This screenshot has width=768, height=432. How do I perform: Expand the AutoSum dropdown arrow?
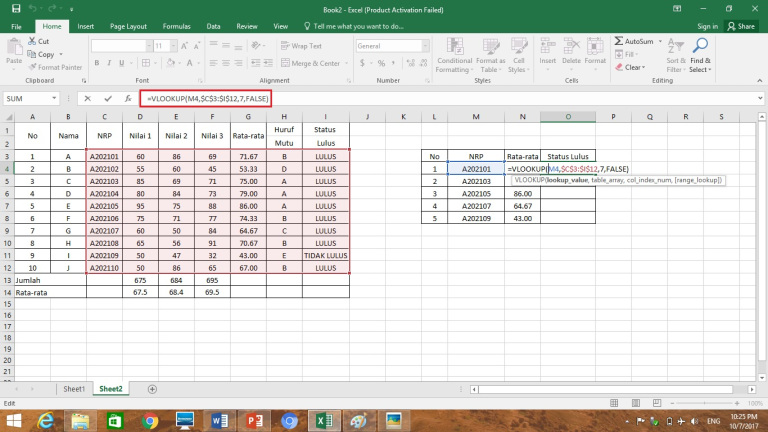click(x=660, y=41)
